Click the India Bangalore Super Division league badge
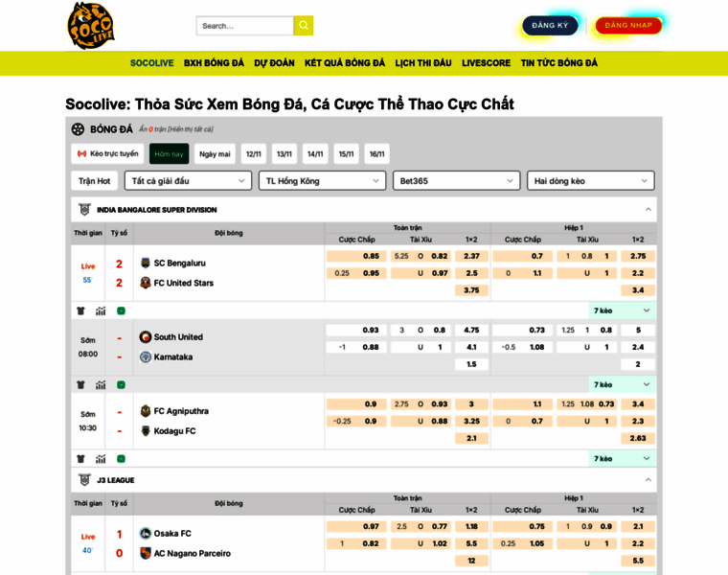 pyautogui.click(x=84, y=210)
